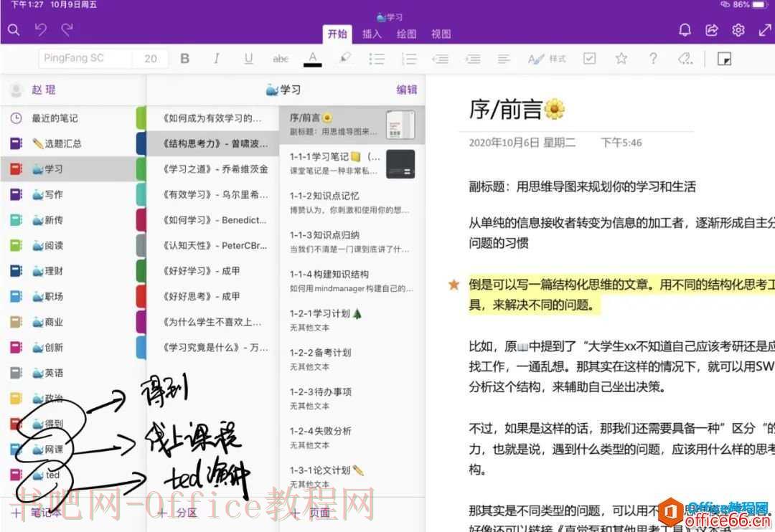Open the search magnifier icon
The width and height of the screenshot is (775, 532).
pos(14,30)
